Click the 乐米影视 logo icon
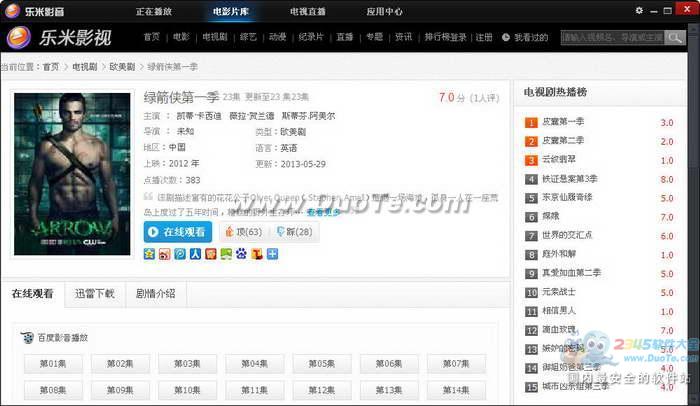 point(19,38)
